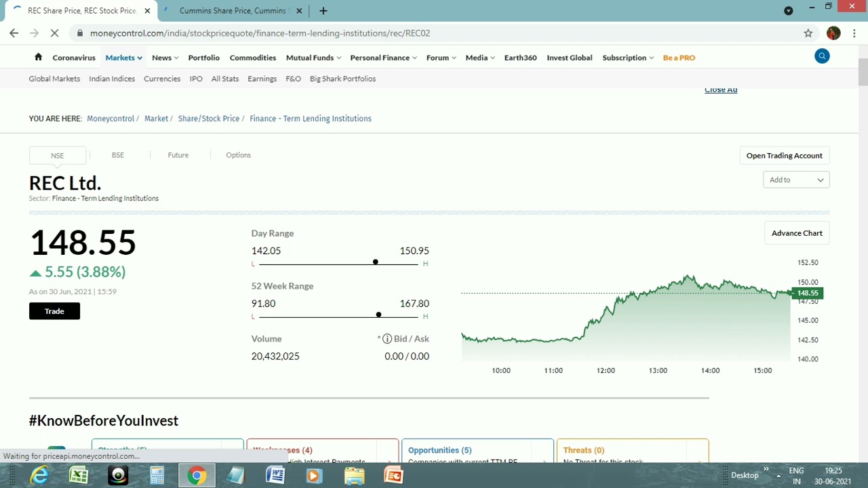Image resolution: width=868 pixels, height=488 pixels.
Task: Open the Invest Global menu item
Action: tap(570, 58)
